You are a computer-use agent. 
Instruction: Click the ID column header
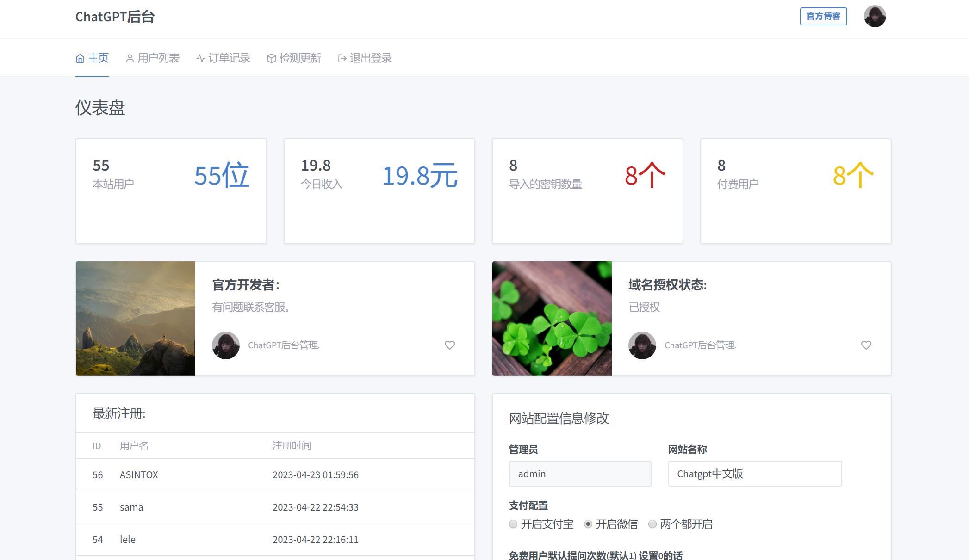tap(97, 446)
